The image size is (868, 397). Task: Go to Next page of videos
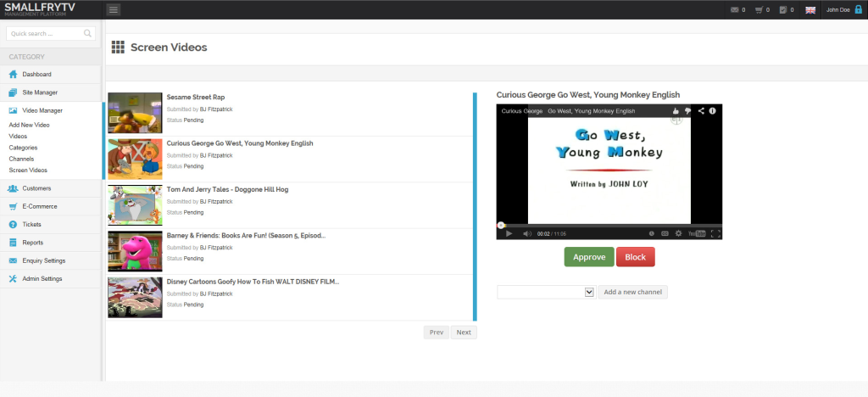(x=464, y=333)
